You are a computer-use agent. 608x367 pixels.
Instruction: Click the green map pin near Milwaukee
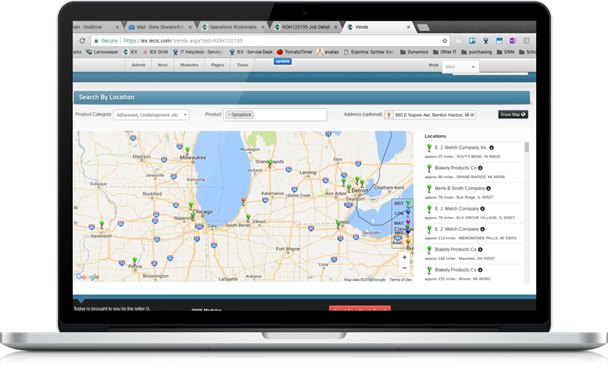[187, 150]
